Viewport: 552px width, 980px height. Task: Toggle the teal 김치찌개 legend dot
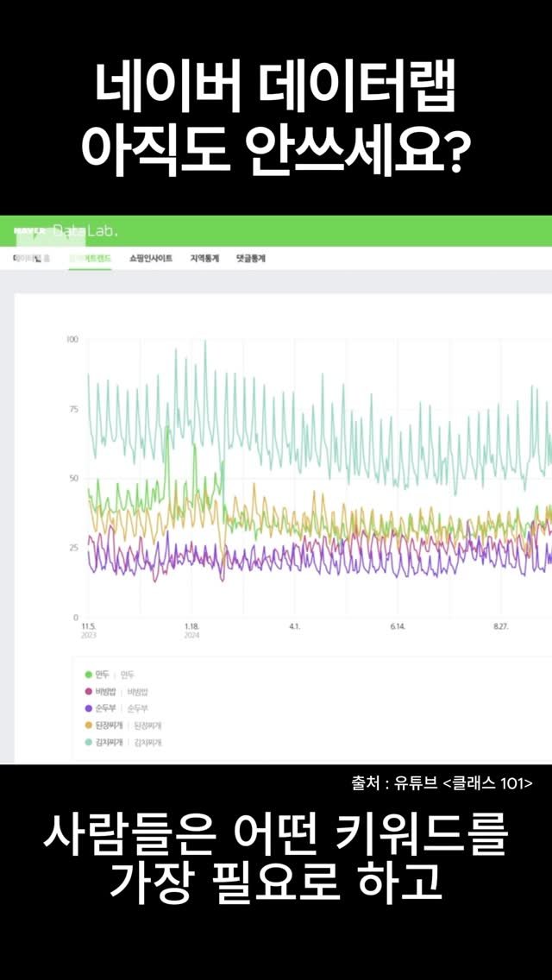[x=89, y=743]
